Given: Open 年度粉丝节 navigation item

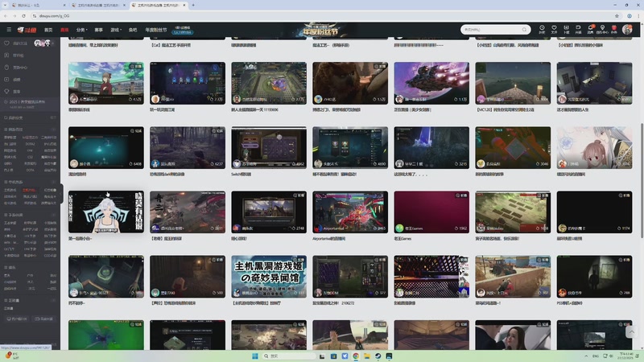Looking at the screenshot, I should click(155, 30).
